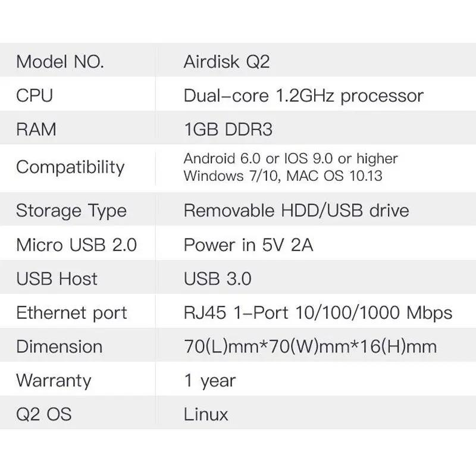Select the 1GB DDR3 value
The width and height of the screenshot is (476, 476).
coord(228,129)
